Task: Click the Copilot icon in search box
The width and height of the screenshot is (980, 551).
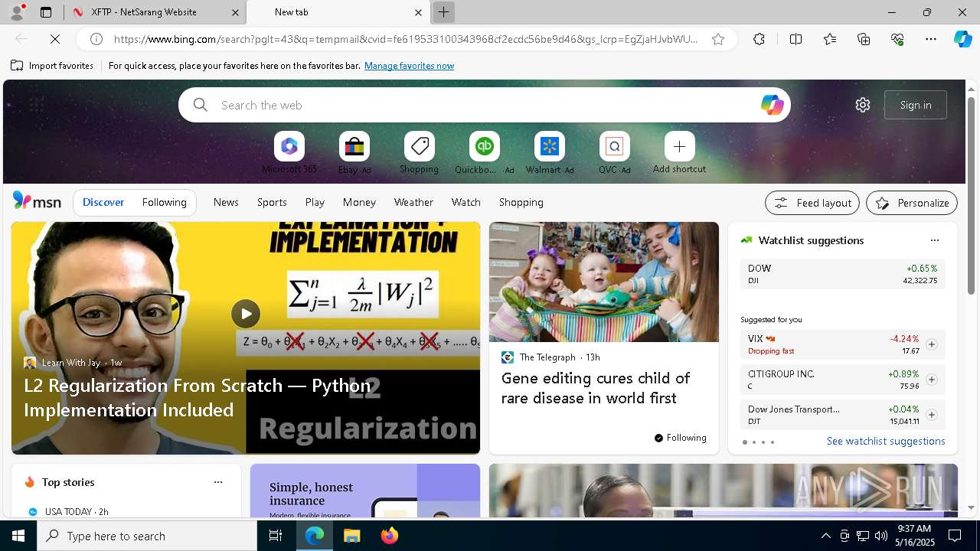Action: (x=772, y=105)
